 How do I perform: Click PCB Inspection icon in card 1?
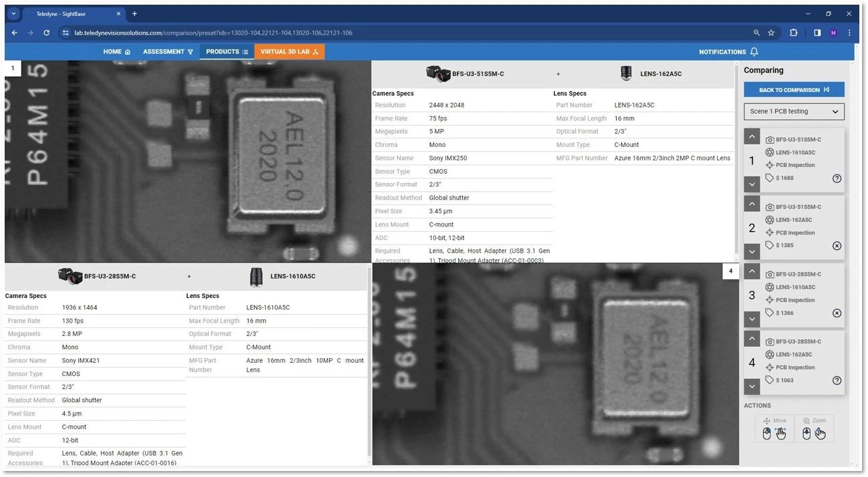770,165
